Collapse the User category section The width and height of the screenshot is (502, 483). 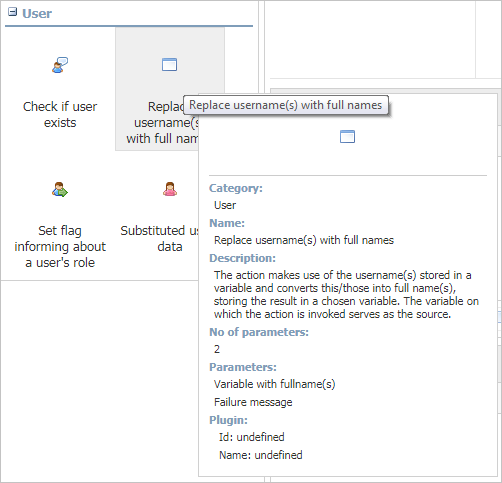click(12, 12)
